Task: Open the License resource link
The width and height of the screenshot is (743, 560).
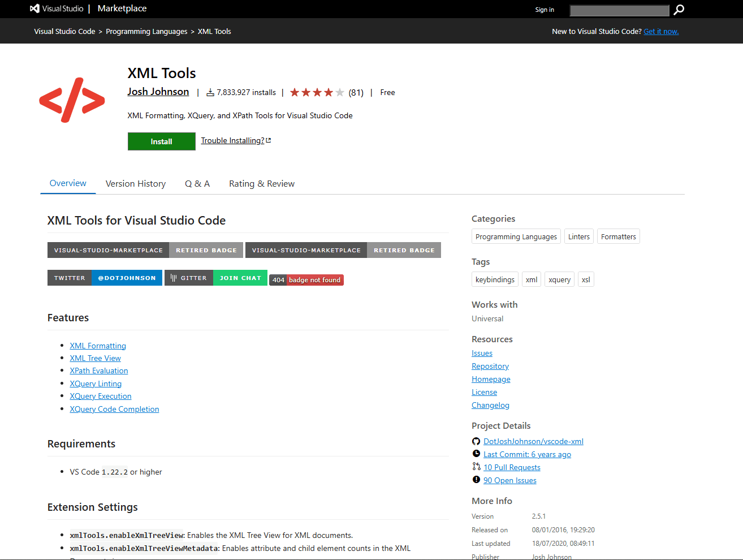Action: pos(485,392)
